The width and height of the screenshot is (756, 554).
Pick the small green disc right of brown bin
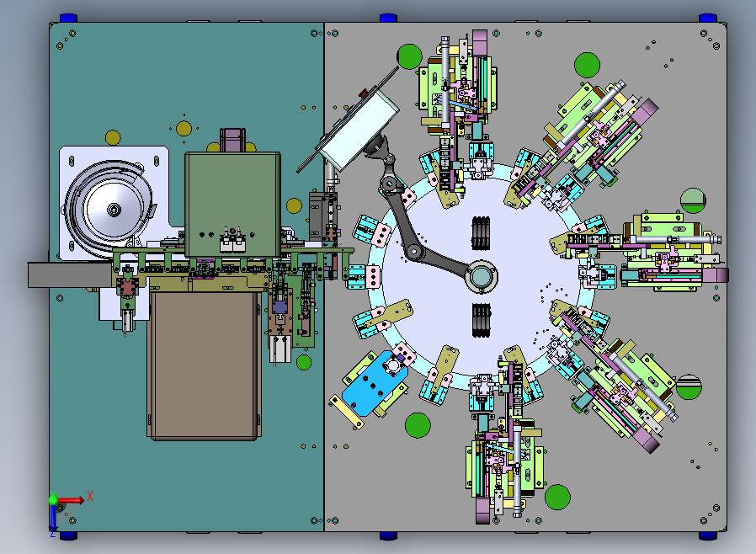[304, 362]
